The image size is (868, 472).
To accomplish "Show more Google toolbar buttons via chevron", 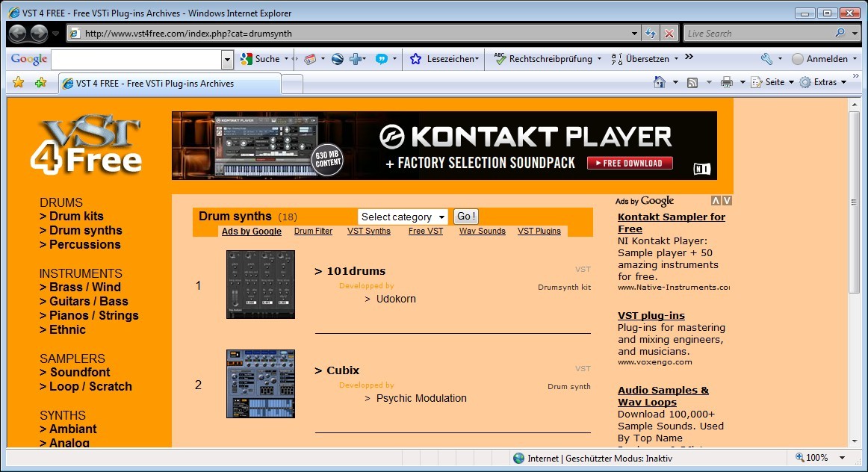I will (x=689, y=57).
